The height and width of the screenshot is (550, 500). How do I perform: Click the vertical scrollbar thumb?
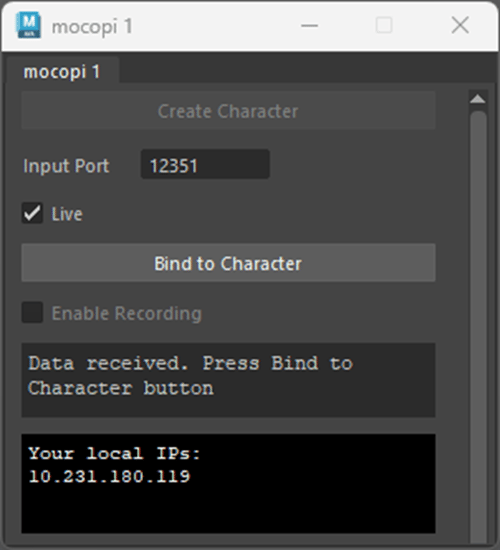pos(478,326)
